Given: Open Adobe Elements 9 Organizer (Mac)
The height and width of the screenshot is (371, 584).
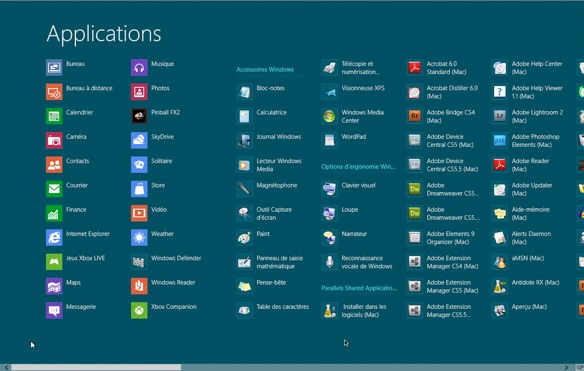Looking at the screenshot, I should pos(415,237).
